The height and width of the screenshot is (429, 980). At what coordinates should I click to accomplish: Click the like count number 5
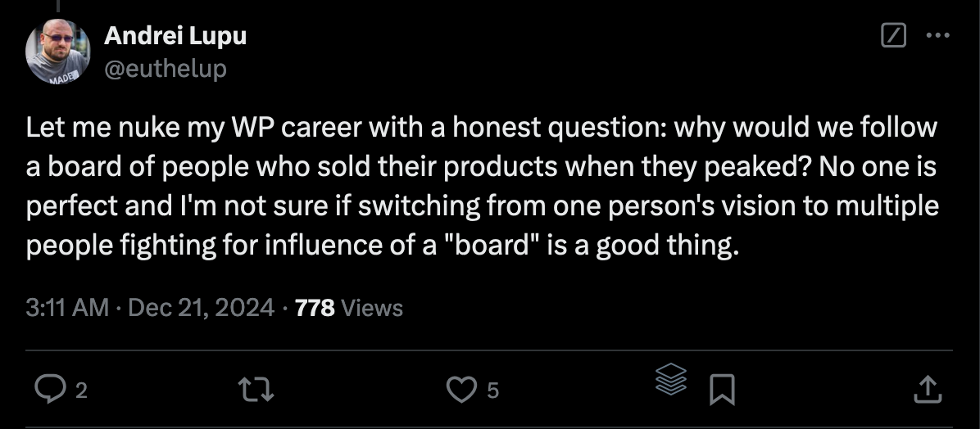click(492, 391)
